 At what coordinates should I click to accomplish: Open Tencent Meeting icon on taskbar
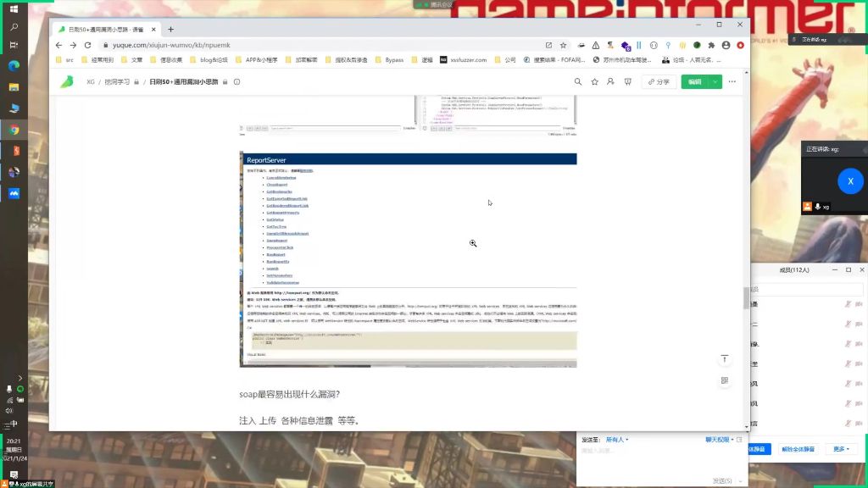coord(14,193)
